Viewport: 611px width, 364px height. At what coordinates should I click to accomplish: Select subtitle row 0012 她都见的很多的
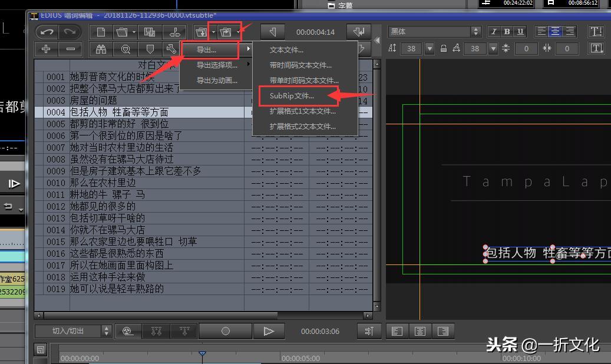point(203,207)
